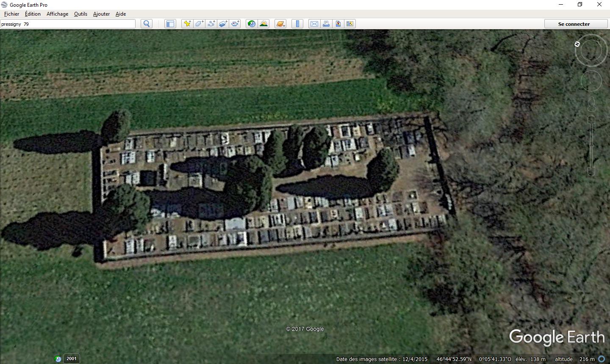View in Google Maps icon
Image resolution: width=610 pixels, height=364 pixels.
(x=350, y=24)
